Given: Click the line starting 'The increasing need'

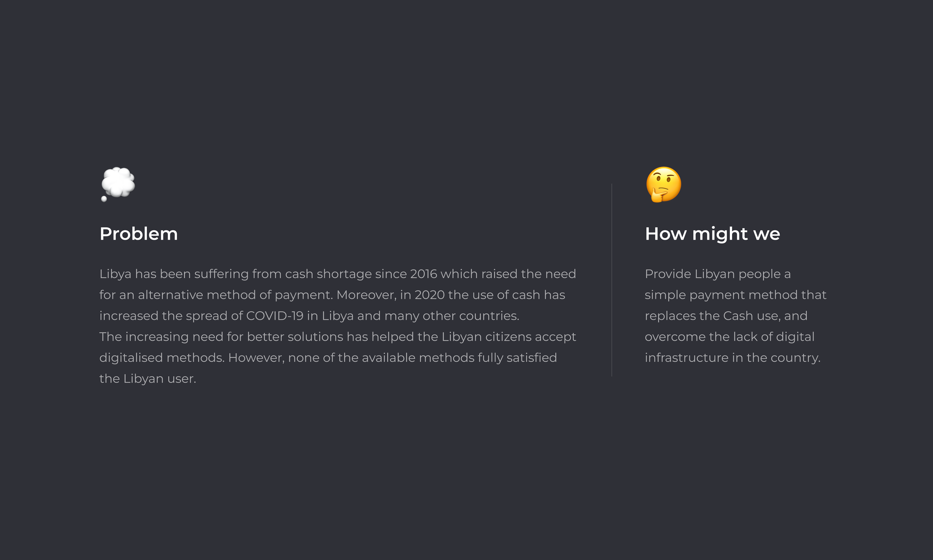Looking at the screenshot, I should click(337, 337).
